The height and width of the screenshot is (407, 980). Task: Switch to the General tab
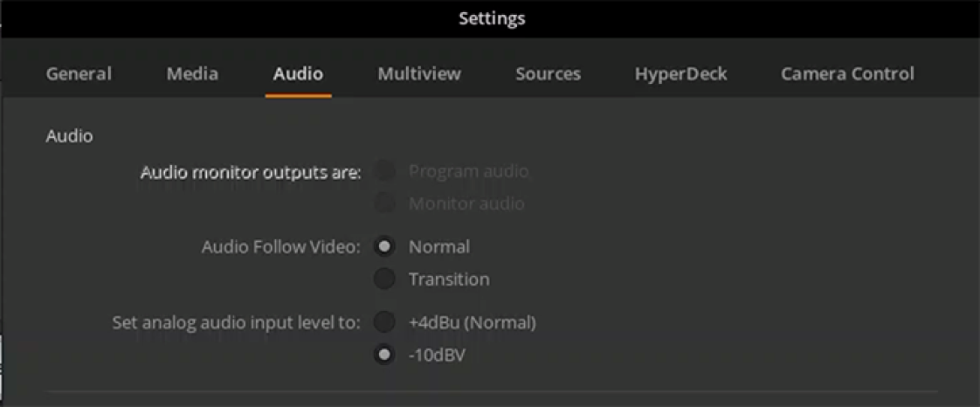79,74
